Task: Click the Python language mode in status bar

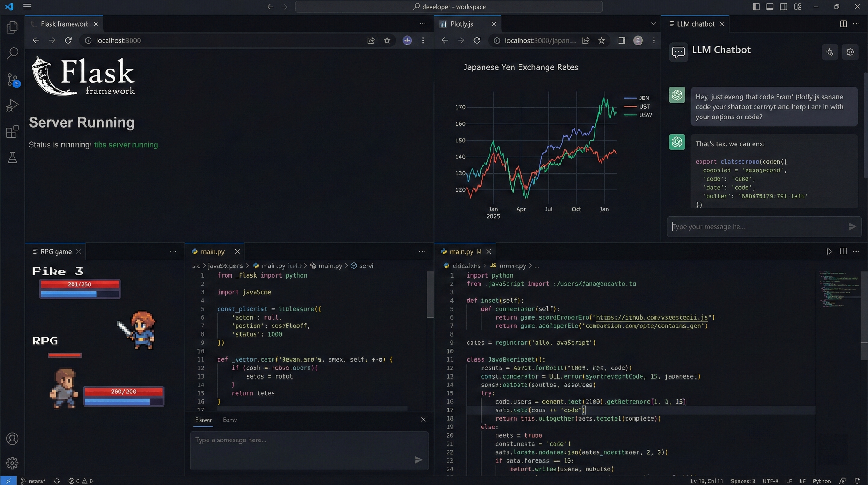Action: tap(821, 481)
